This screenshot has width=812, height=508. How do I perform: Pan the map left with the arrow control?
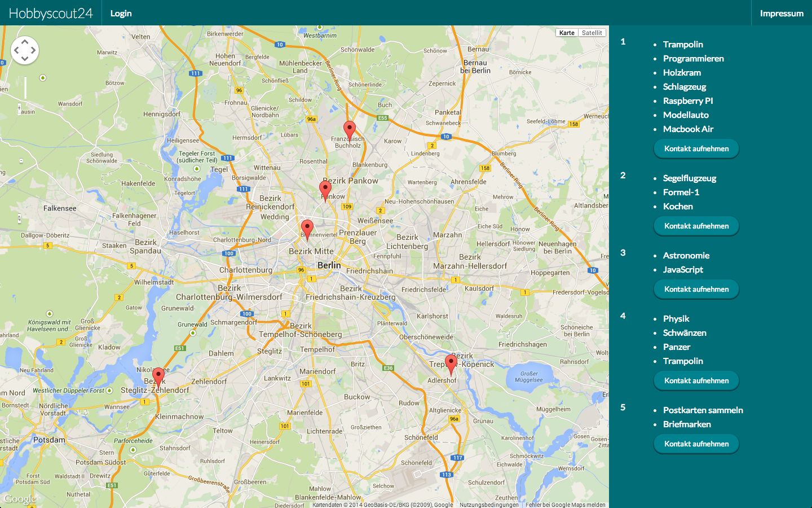[x=17, y=50]
